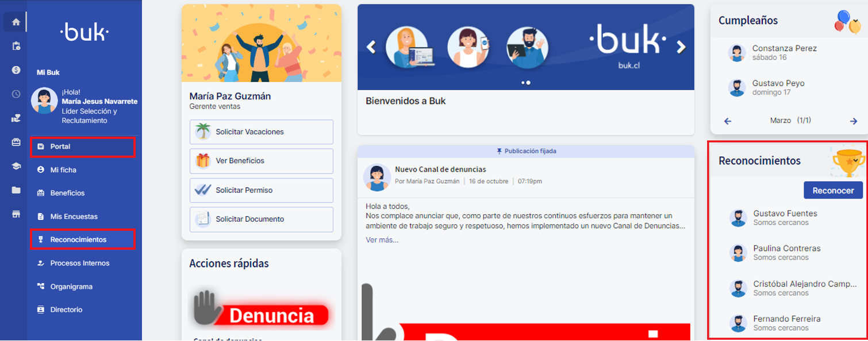The height and width of the screenshot is (341, 868).
Task: Click the hand-holding benefits icon in rail
Action: 16,118
